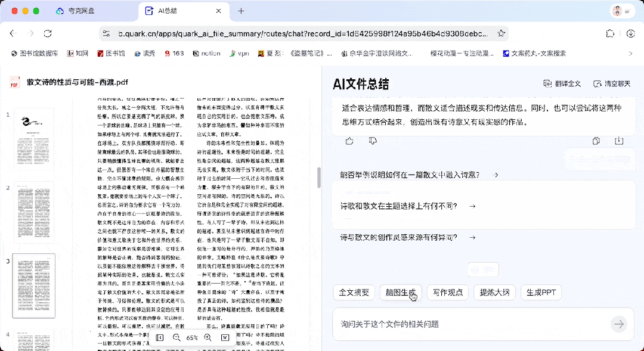This screenshot has height=351, width=644.
Task: Open browser extensions puzzle icon
Action: [610, 35]
